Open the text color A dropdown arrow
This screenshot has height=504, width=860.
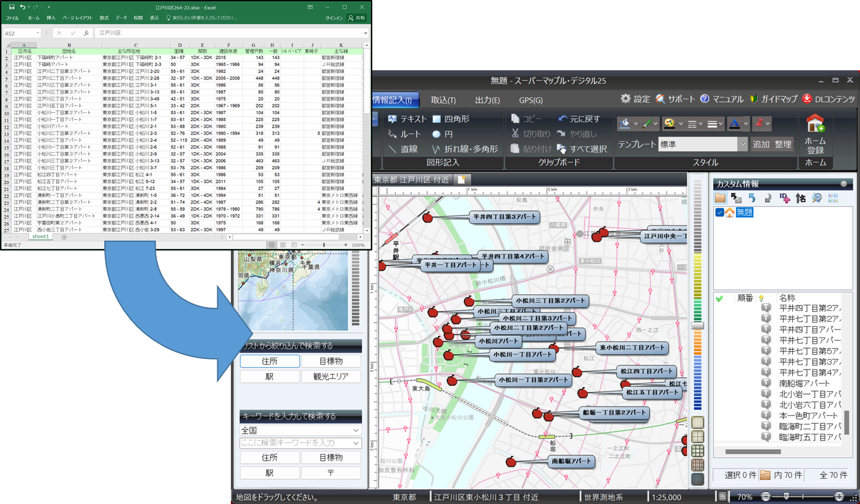745,124
